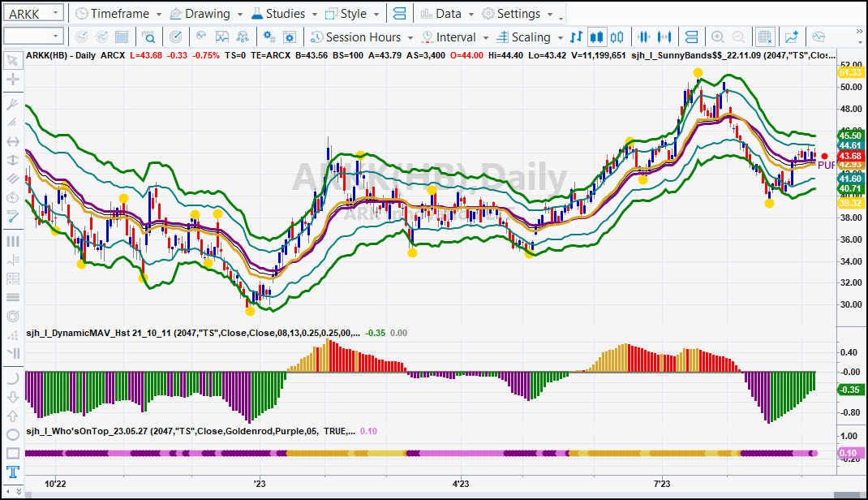Open the Interval dropdown
The image size is (868, 500).
point(485,37)
